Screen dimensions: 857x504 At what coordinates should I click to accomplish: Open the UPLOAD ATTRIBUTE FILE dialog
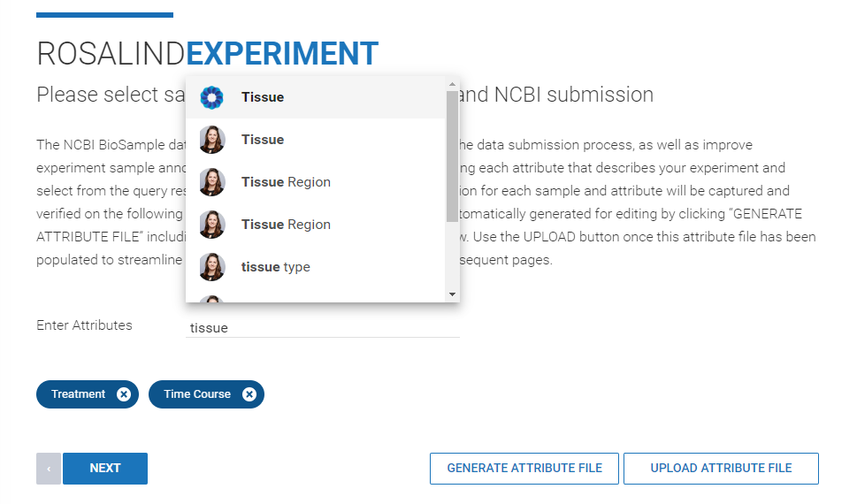721,469
